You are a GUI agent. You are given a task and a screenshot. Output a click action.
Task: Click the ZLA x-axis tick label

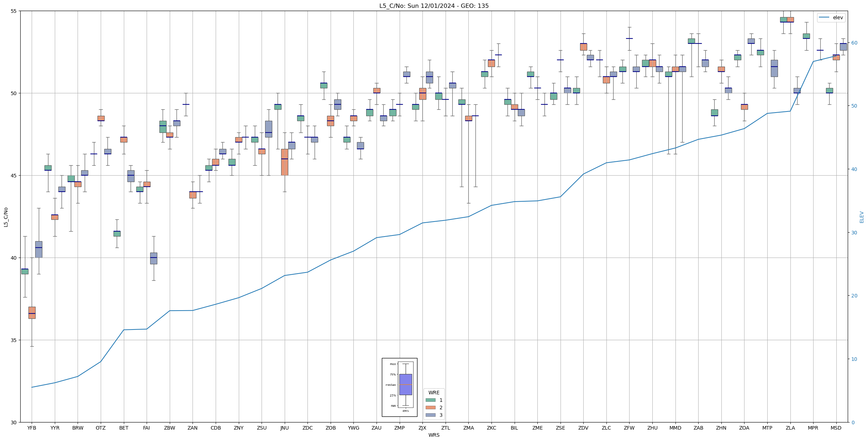790,428
